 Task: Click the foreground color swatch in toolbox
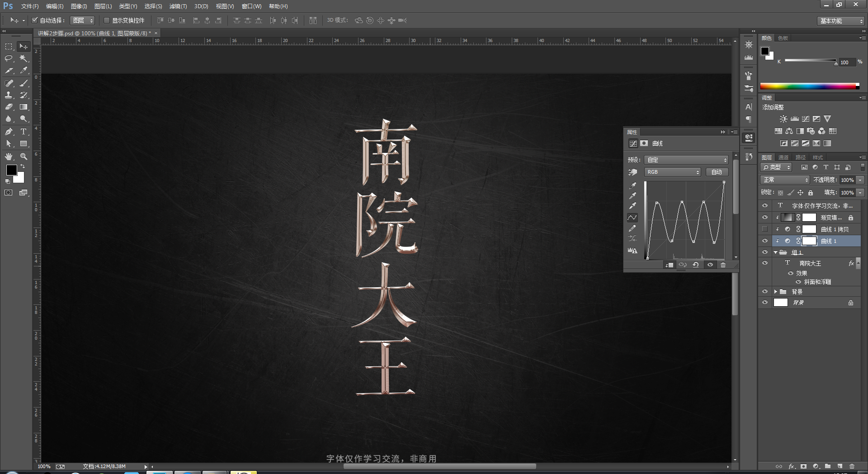[11, 170]
